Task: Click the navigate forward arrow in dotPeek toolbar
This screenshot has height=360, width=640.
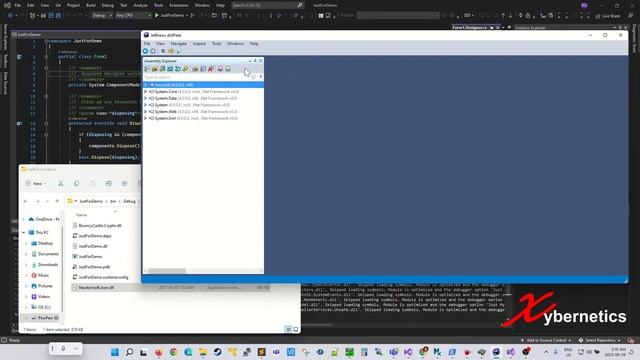Action: point(153,51)
